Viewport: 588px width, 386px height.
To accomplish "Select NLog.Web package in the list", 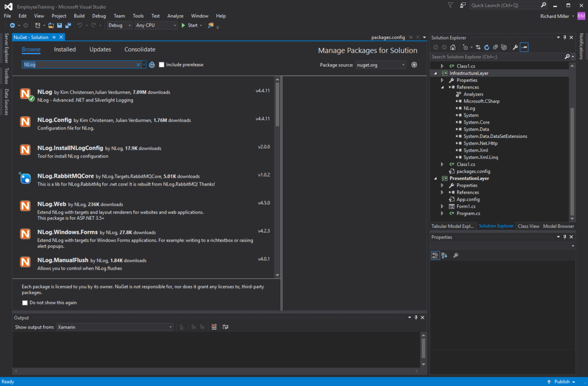I will coord(144,211).
